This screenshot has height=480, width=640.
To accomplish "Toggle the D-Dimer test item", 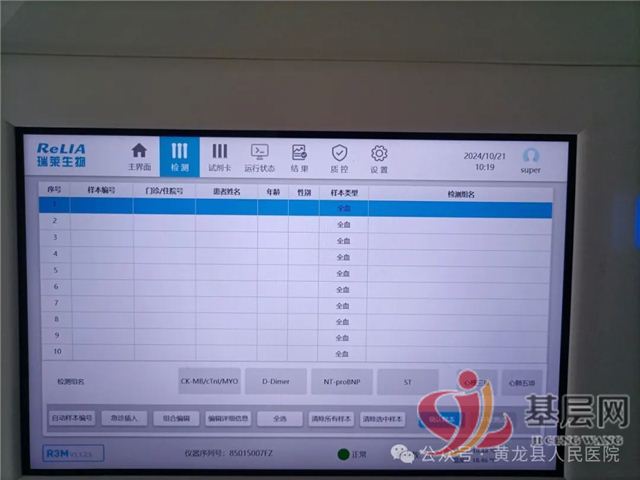I will pos(275,381).
